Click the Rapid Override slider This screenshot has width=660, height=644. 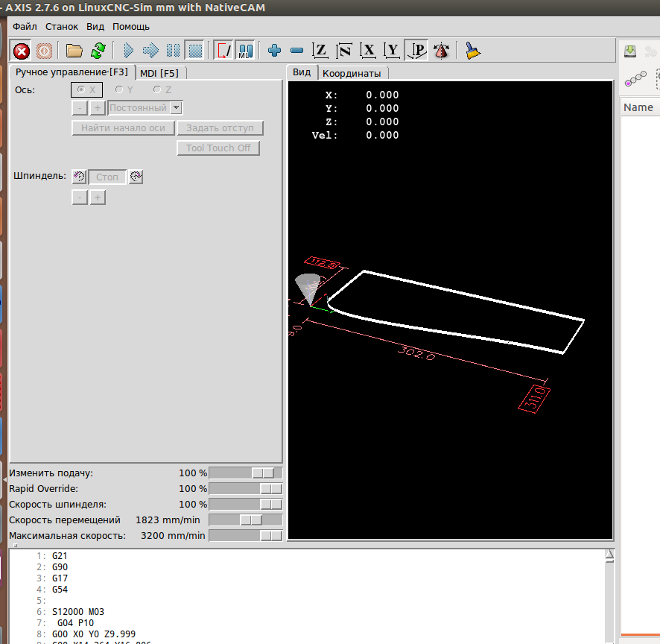pos(245,489)
